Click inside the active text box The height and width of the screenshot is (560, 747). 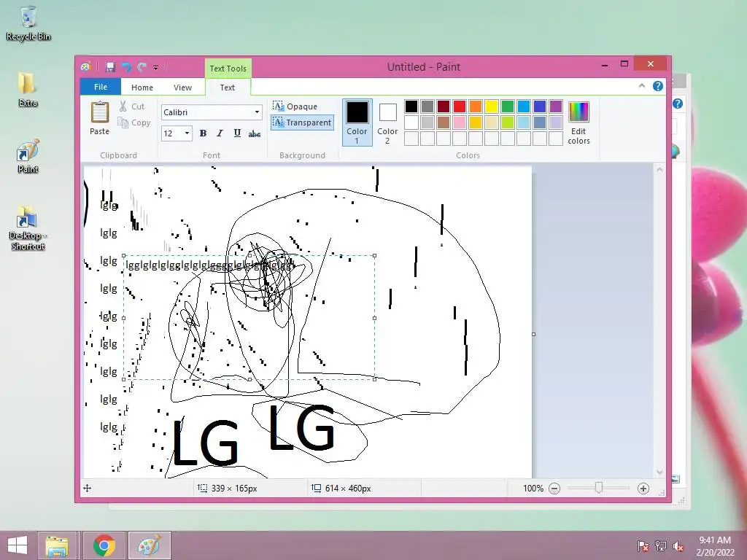pos(249,318)
